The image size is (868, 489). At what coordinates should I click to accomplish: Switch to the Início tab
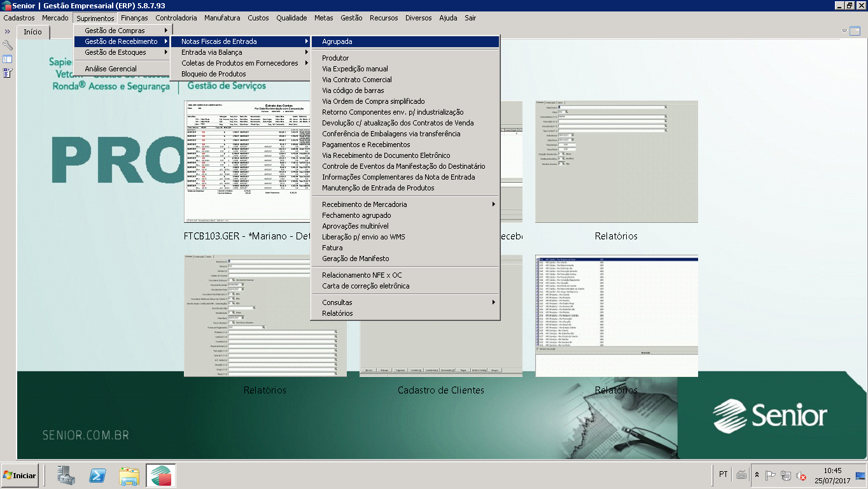pos(32,32)
